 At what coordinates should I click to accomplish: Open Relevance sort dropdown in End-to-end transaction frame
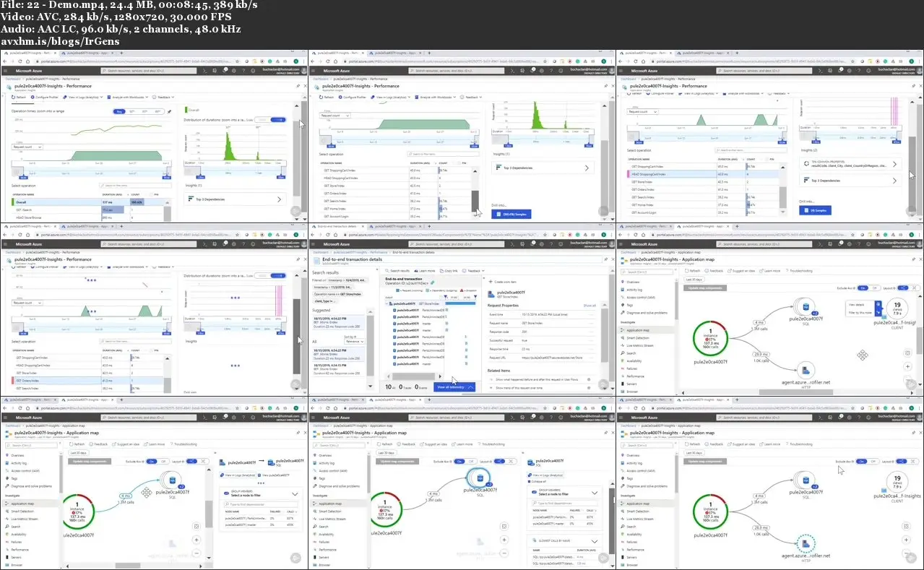[355, 342]
